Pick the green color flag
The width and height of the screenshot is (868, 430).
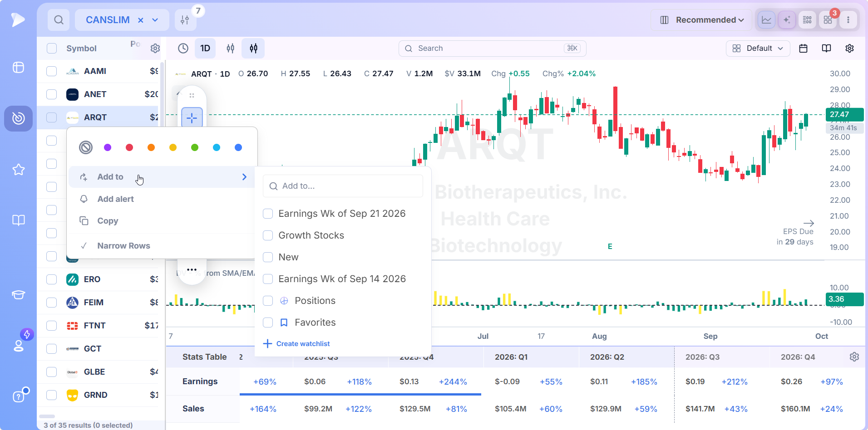click(195, 147)
